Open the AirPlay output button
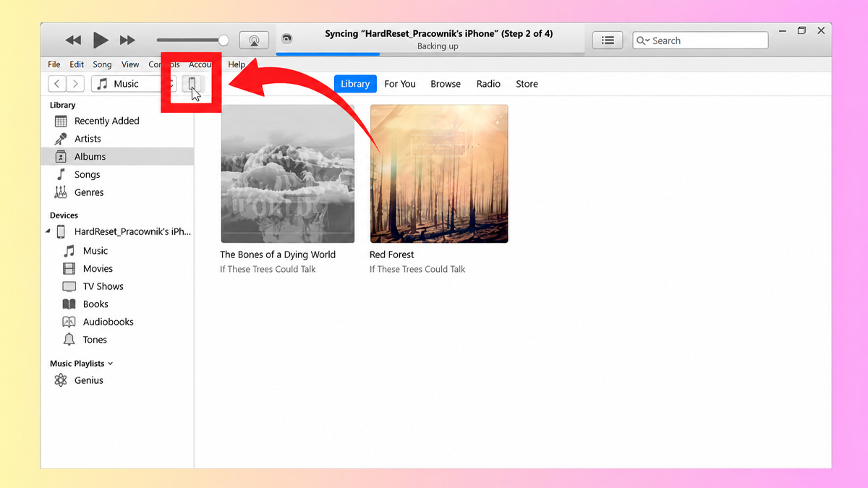The image size is (868, 488). [x=254, y=40]
